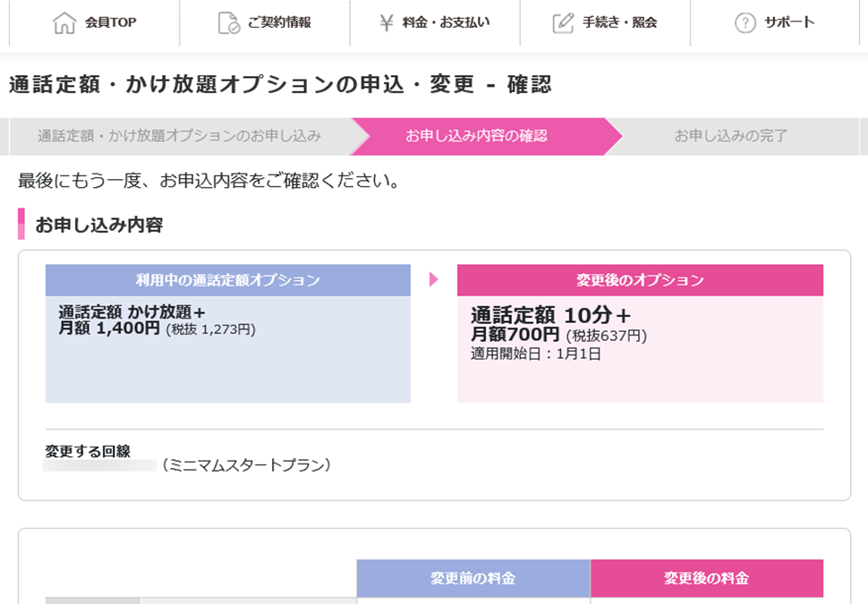Image resolution: width=868 pixels, height=604 pixels.
Task: Go to the 料金・お支払い menu label
Action: coord(446,23)
